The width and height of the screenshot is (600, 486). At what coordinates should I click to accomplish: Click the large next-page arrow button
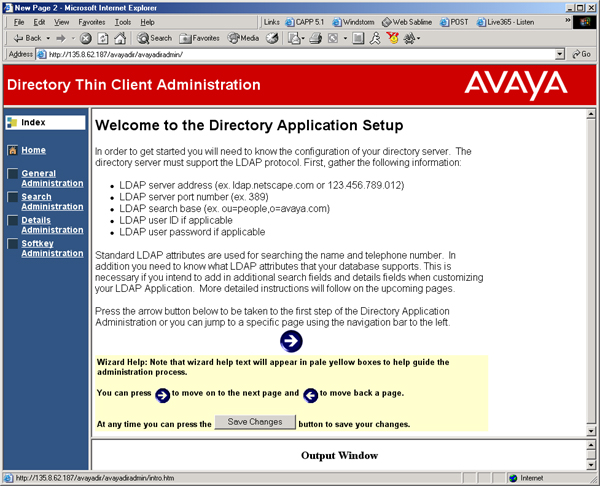(x=291, y=341)
